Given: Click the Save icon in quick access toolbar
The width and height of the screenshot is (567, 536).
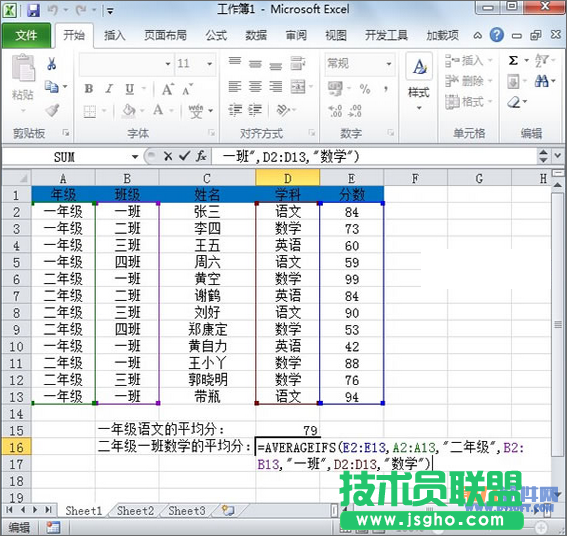Looking at the screenshot, I should 33,10.
